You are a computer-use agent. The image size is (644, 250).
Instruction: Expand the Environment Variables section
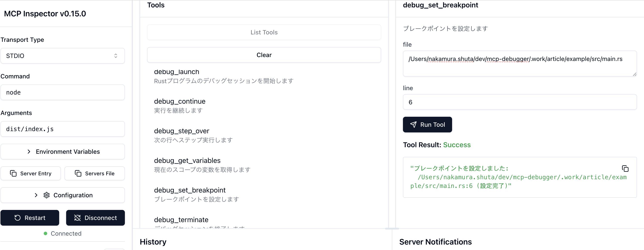[62, 152]
